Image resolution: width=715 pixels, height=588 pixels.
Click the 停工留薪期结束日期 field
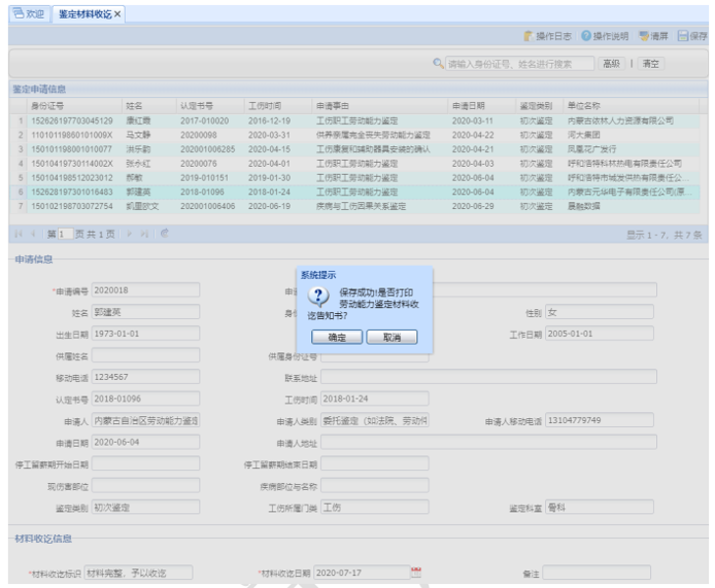(375, 463)
